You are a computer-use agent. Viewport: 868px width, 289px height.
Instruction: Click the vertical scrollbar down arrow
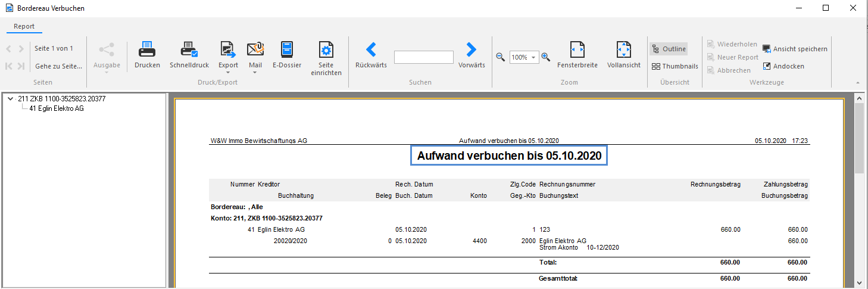[x=859, y=282]
